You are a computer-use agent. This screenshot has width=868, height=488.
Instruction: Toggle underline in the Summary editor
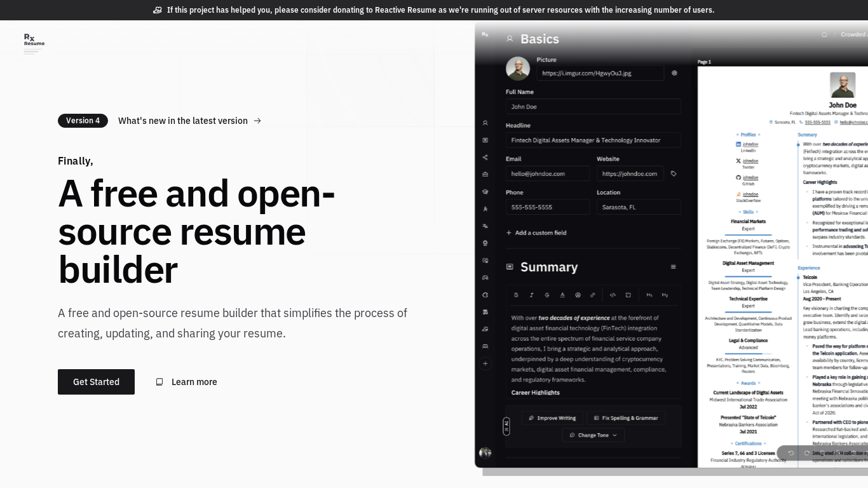tap(562, 295)
